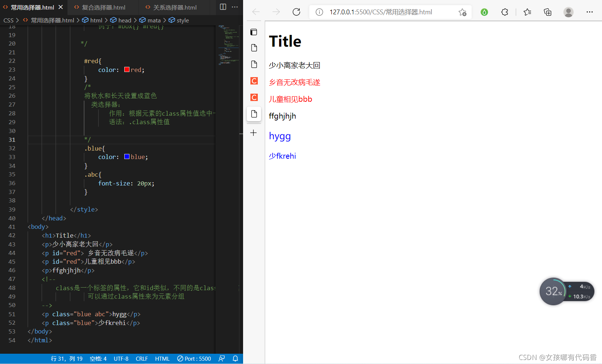
Task: Open the browser favorites list
Action: click(527, 12)
